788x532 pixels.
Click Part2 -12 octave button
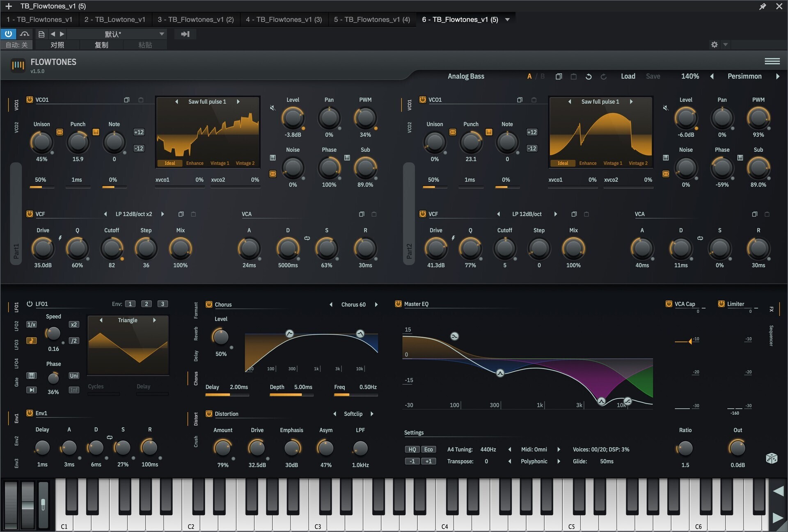click(x=532, y=148)
